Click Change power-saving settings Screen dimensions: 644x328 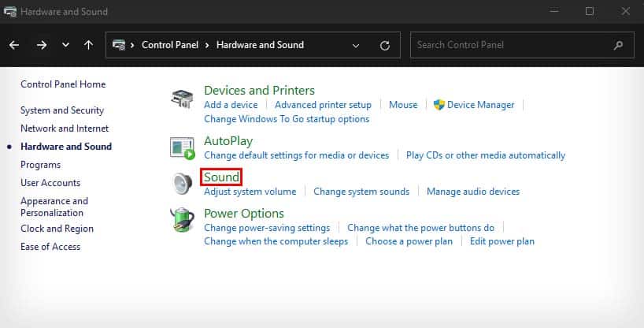267,228
